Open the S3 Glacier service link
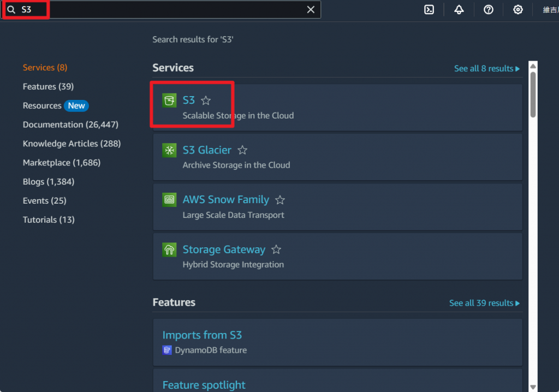The width and height of the screenshot is (559, 392). 207,150
